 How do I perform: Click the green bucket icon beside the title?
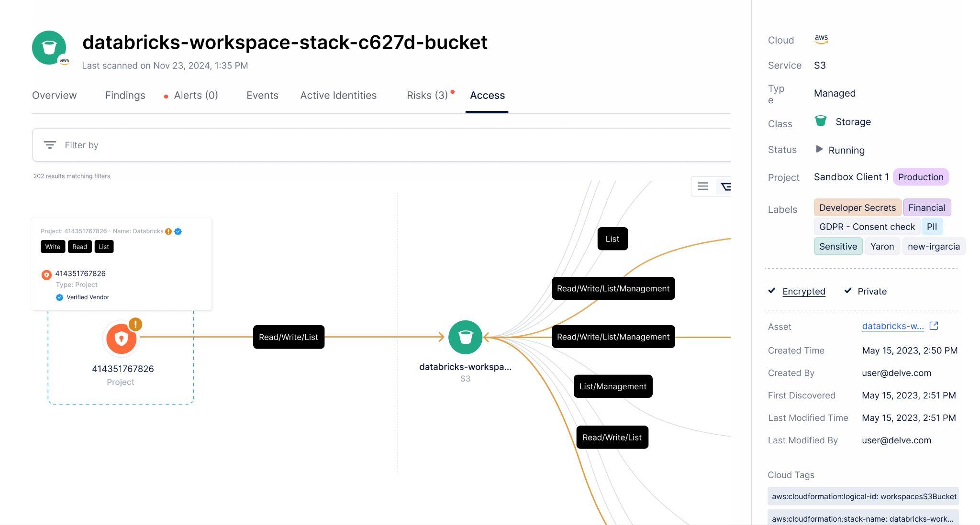click(x=49, y=48)
